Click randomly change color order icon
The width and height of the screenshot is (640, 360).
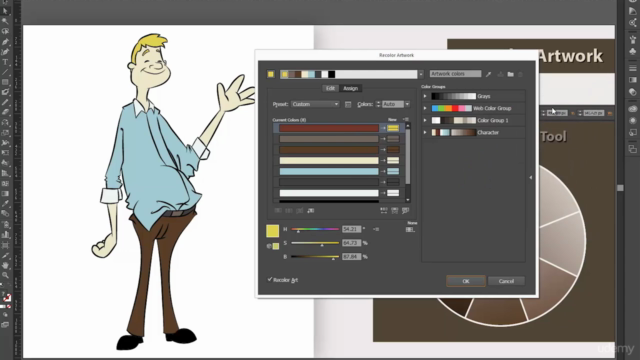384,211
